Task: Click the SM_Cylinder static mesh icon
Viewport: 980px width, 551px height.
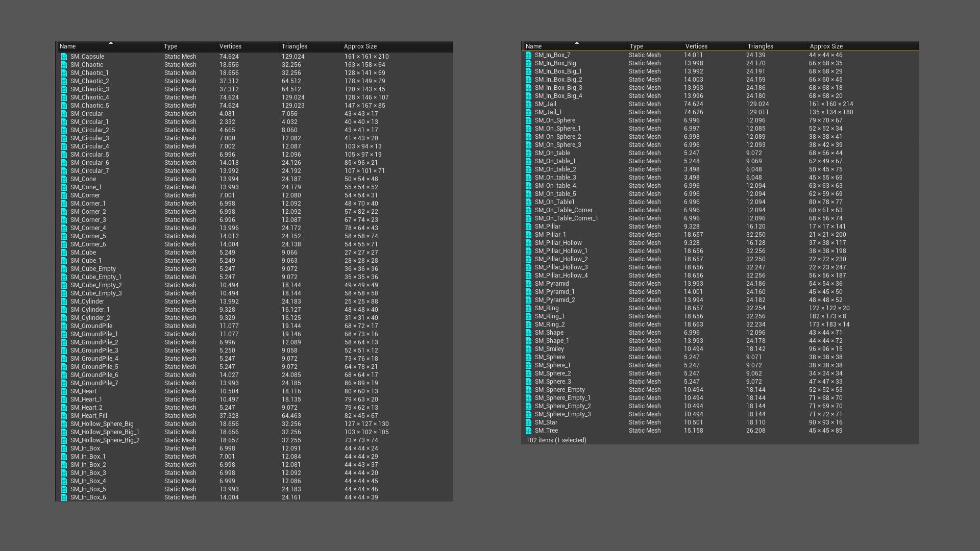Action: (64, 301)
